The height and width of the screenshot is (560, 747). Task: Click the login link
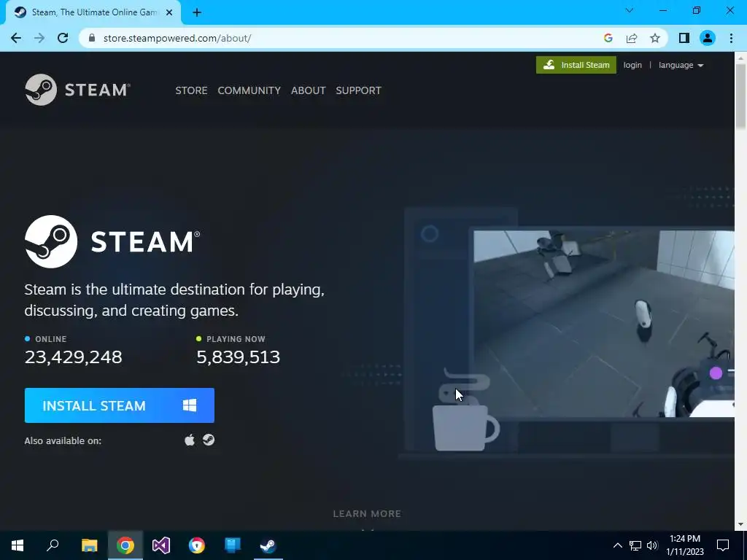pos(632,65)
